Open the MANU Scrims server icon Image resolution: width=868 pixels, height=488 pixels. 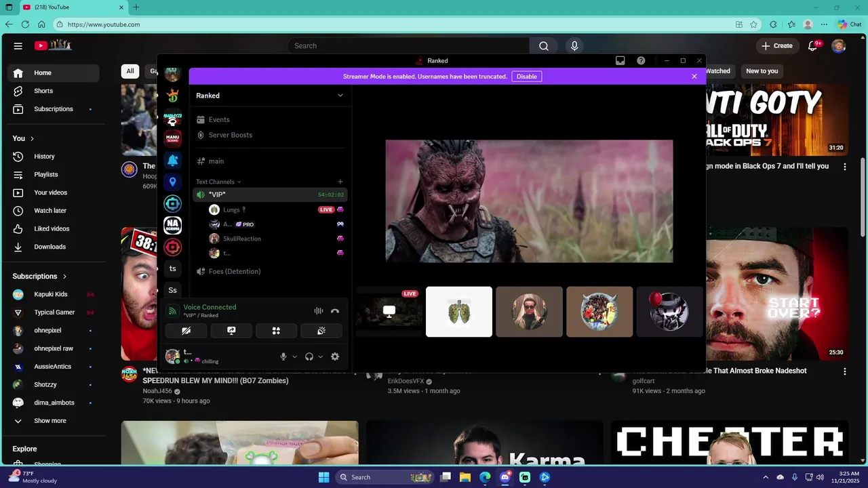pos(173,138)
